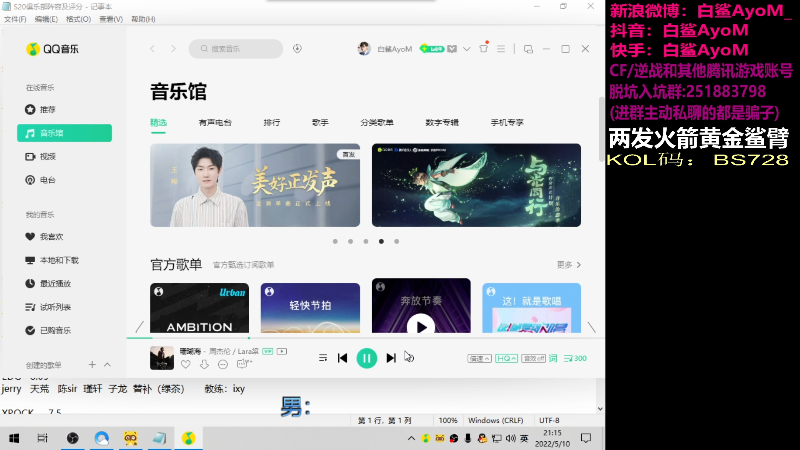Open the listen-to-identify song icon beside search

click(297, 48)
